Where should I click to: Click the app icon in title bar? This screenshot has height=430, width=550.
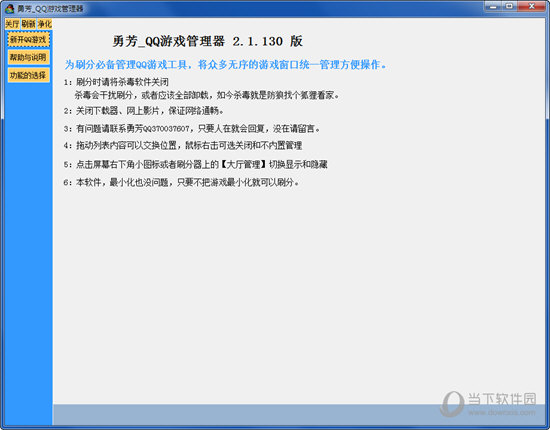click(9, 8)
